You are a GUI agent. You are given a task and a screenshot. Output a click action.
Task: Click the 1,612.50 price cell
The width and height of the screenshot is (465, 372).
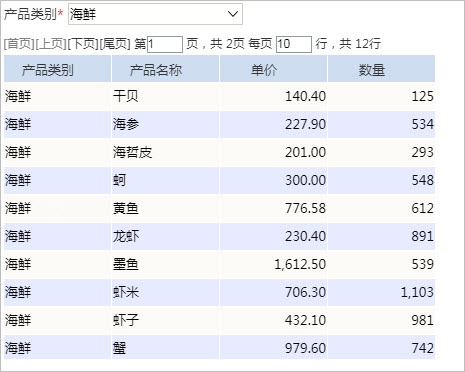[x=273, y=264]
